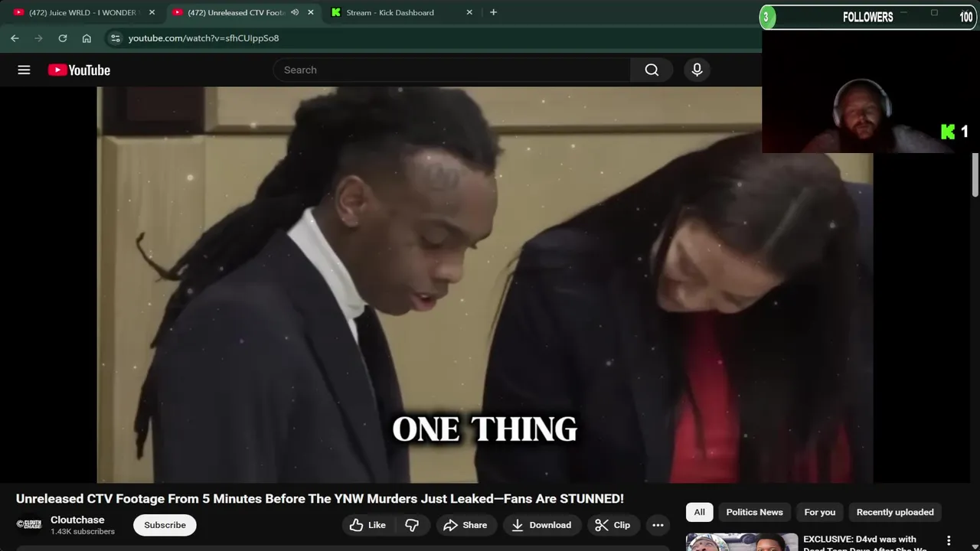The width and height of the screenshot is (980, 551).
Task: Click the YouTube search input field
Action: [x=452, y=70]
